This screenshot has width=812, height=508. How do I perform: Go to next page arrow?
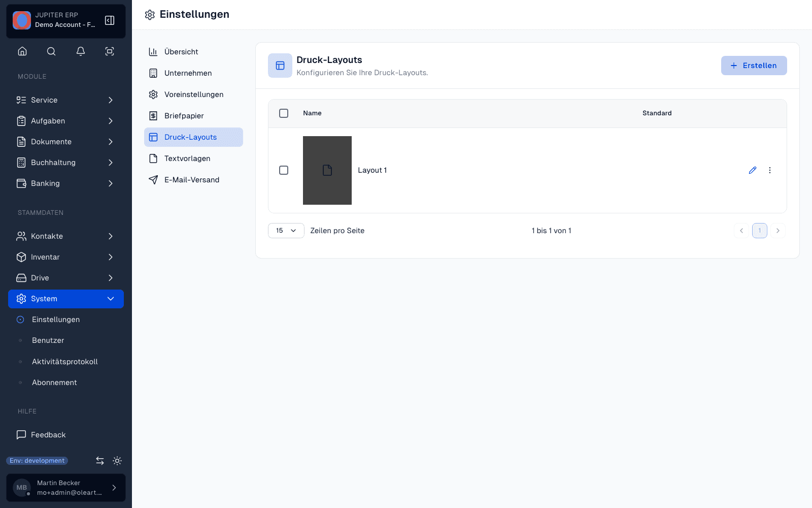pyautogui.click(x=778, y=231)
